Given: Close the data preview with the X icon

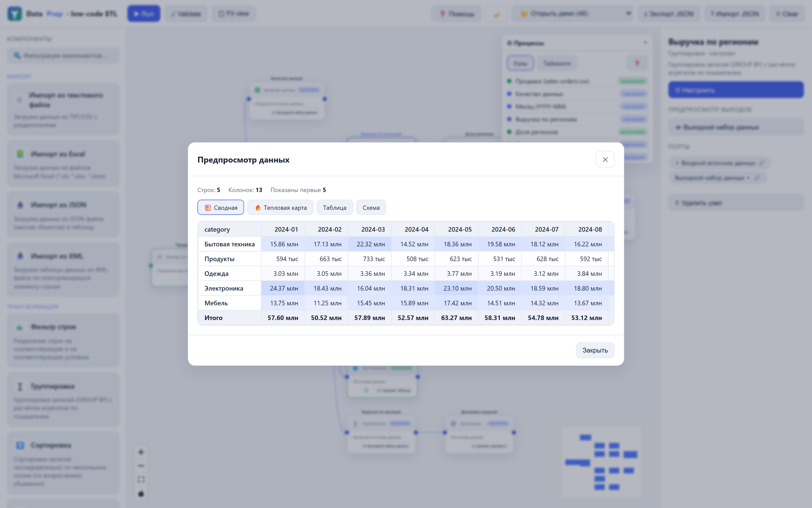Looking at the screenshot, I should coord(605,160).
